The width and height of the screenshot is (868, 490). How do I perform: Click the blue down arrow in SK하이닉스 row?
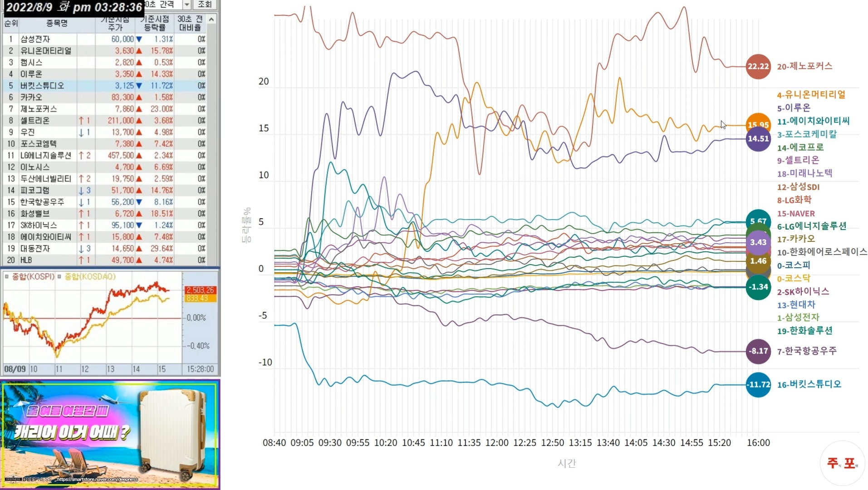coord(139,225)
